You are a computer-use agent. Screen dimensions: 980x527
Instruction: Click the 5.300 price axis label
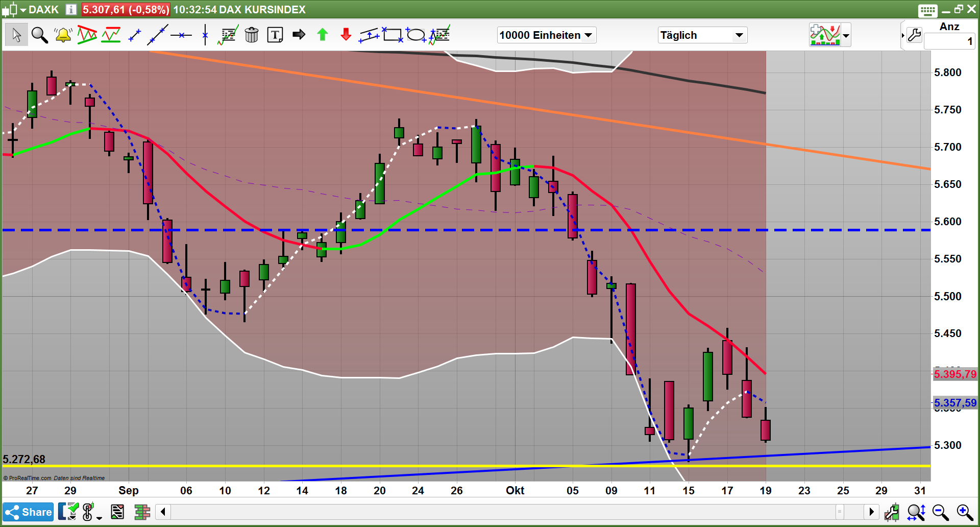(x=948, y=445)
